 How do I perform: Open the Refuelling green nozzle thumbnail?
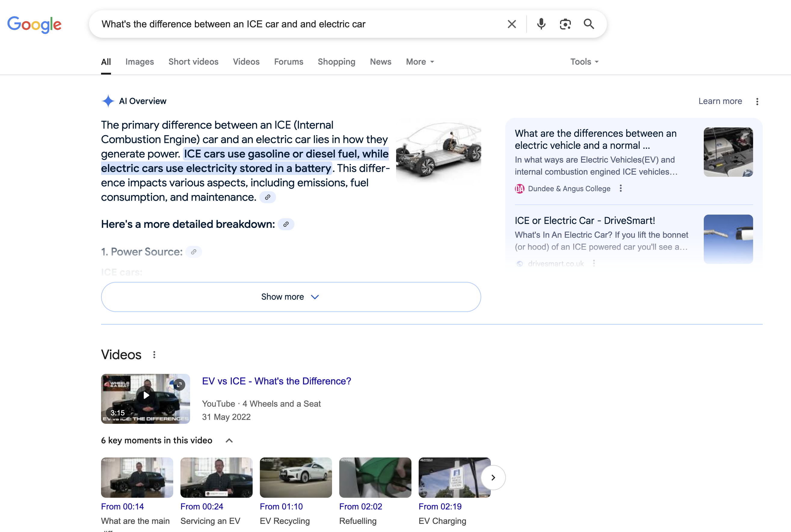[375, 477]
